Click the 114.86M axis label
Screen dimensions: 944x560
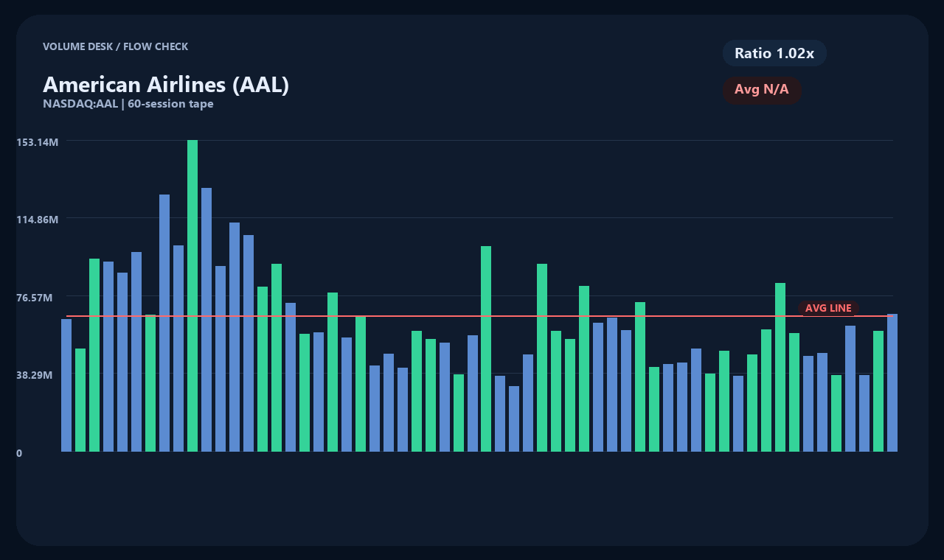coord(38,220)
